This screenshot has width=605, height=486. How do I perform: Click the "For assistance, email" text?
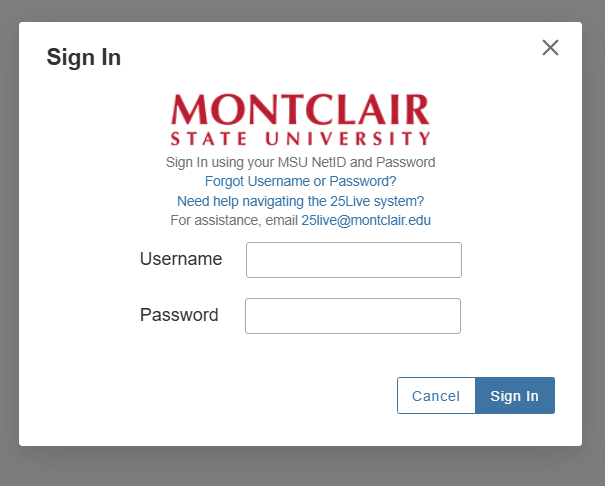tap(234, 220)
